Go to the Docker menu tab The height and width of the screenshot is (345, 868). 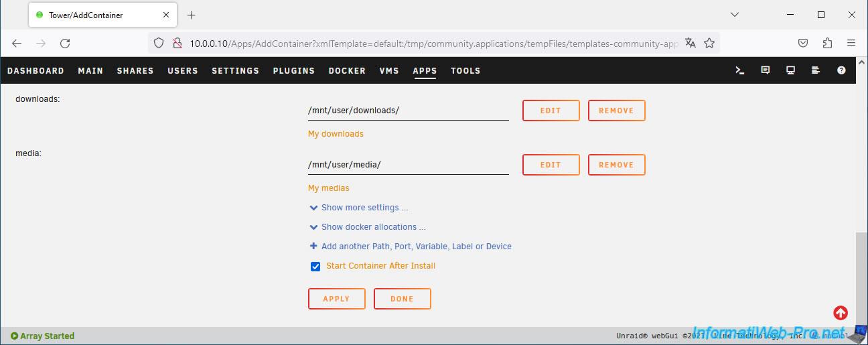tap(347, 70)
